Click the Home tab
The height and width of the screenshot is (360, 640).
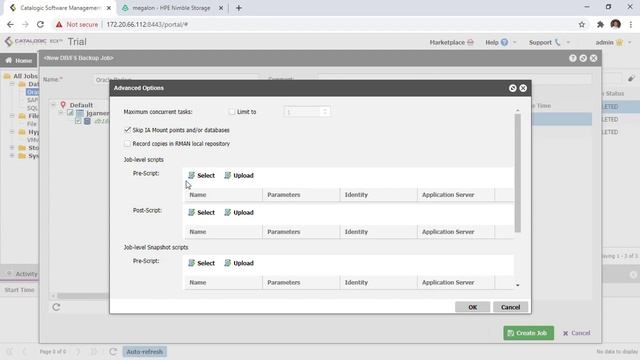point(18,60)
